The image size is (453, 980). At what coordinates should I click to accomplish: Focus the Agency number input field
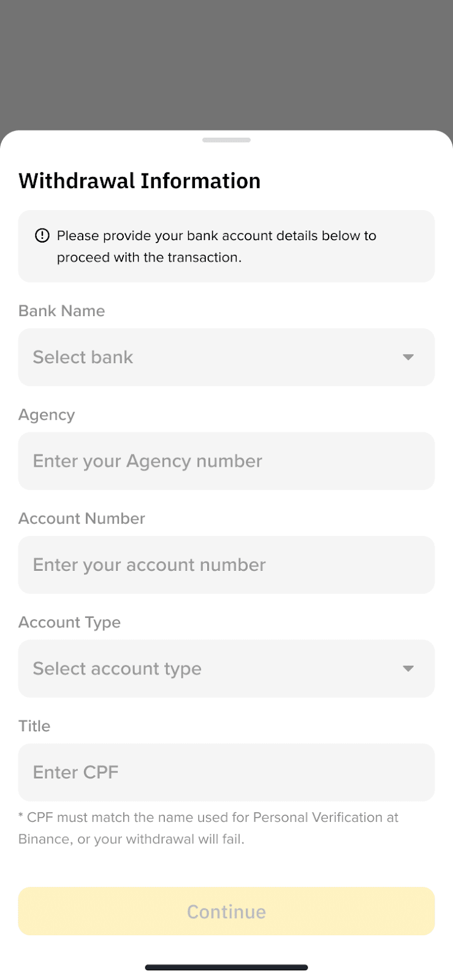(x=226, y=461)
